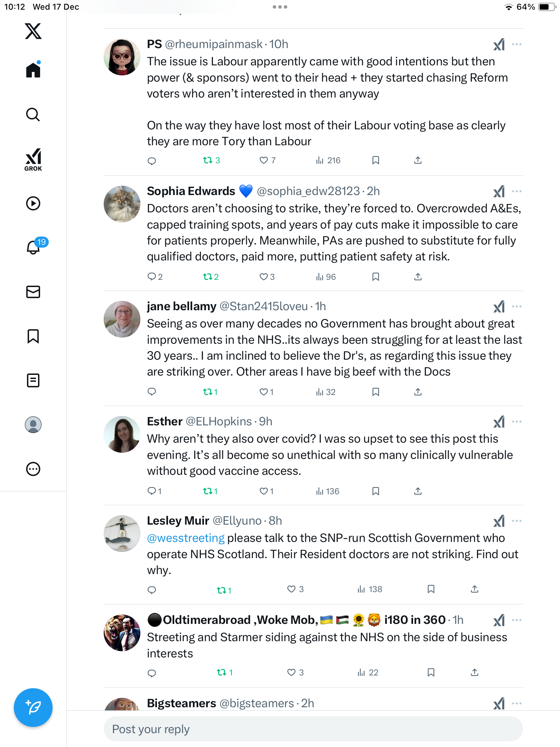Expand the sidebar More circle menu

33,469
